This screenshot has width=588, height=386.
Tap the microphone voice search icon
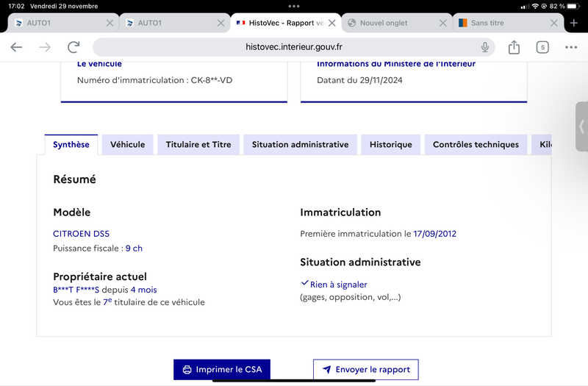pyautogui.click(x=485, y=47)
